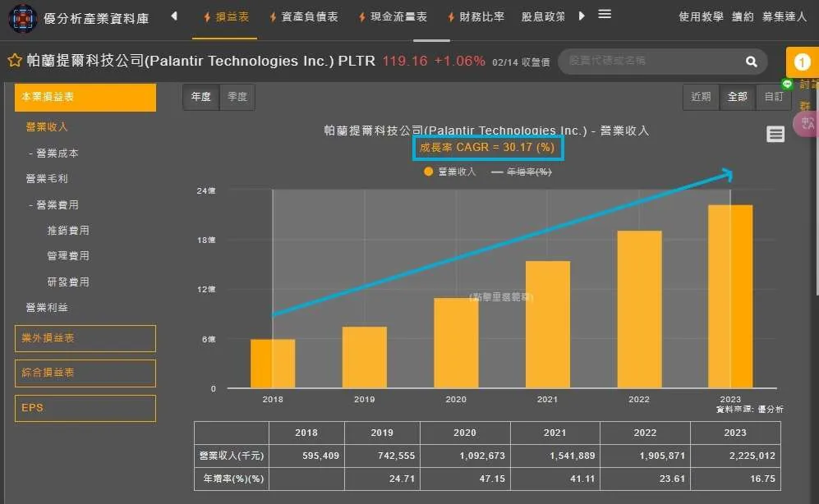Switch to 年度 view
Screen dimensions: 819x504
[x=201, y=97]
